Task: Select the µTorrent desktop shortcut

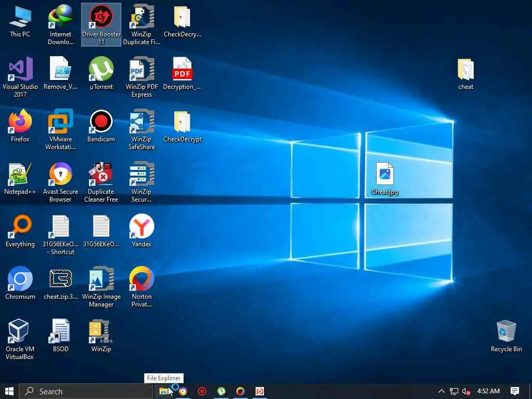Action: click(101, 74)
